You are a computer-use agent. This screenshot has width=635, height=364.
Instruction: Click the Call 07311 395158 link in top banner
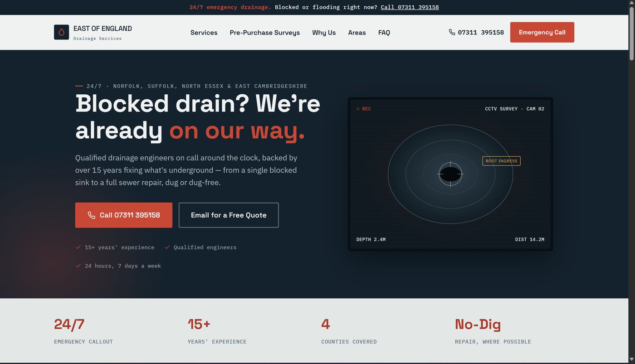tap(410, 7)
